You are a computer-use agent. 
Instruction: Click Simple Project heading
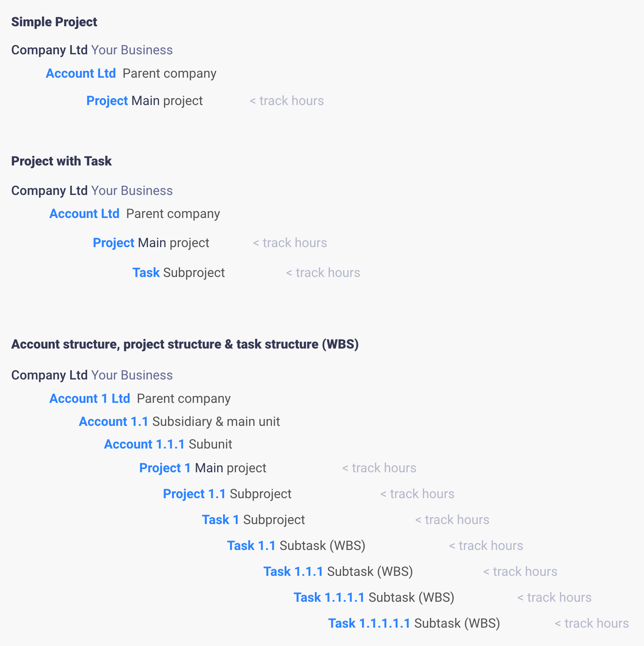click(54, 22)
